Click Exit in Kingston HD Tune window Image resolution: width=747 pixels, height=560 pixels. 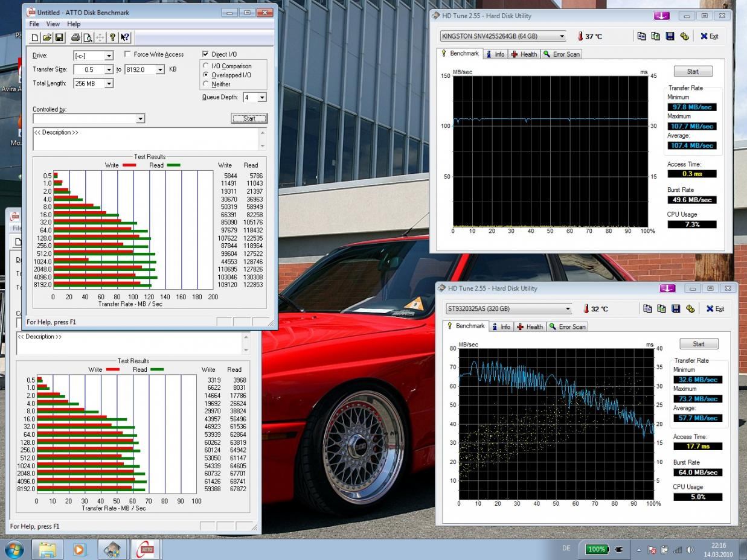710,36
